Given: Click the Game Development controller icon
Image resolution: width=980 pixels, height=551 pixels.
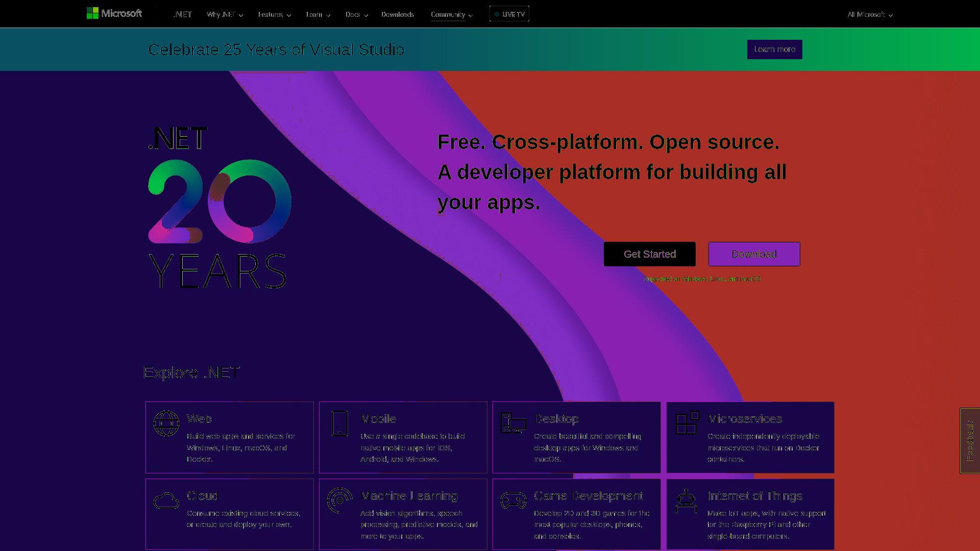Looking at the screenshot, I should coord(513,500).
